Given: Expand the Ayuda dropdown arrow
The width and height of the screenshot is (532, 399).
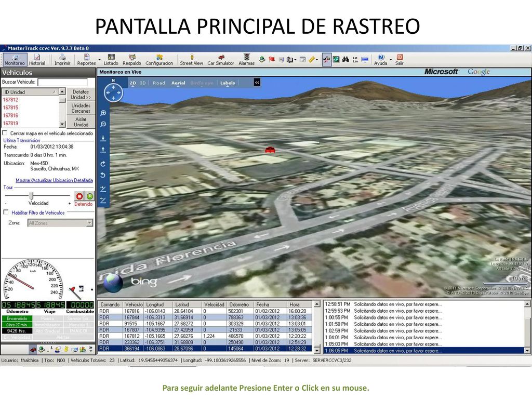Looking at the screenshot, I should click(391, 60).
